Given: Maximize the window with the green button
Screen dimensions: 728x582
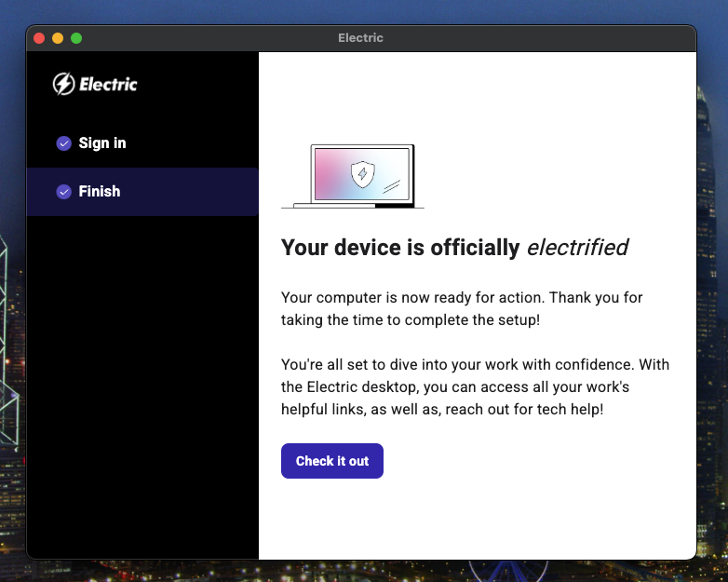Looking at the screenshot, I should tap(76, 38).
